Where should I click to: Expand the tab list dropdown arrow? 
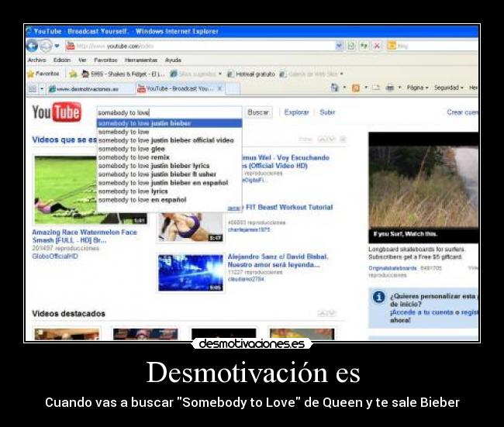pyautogui.click(x=42, y=88)
